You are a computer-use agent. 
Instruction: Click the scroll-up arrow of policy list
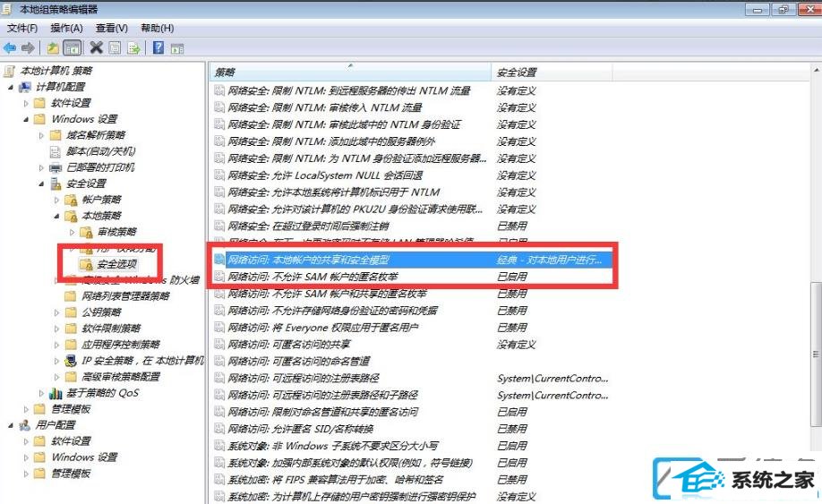coord(817,70)
